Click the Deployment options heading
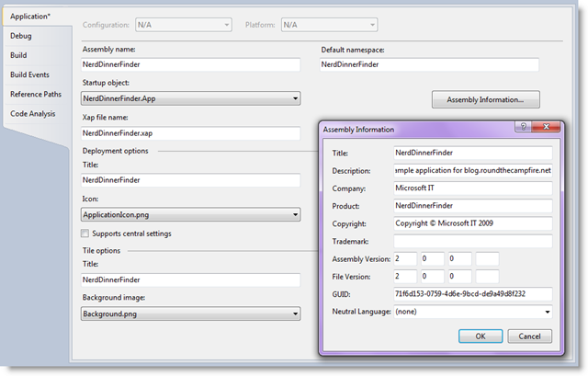The height and width of the screenshot is (376, 588). point(116,151)
